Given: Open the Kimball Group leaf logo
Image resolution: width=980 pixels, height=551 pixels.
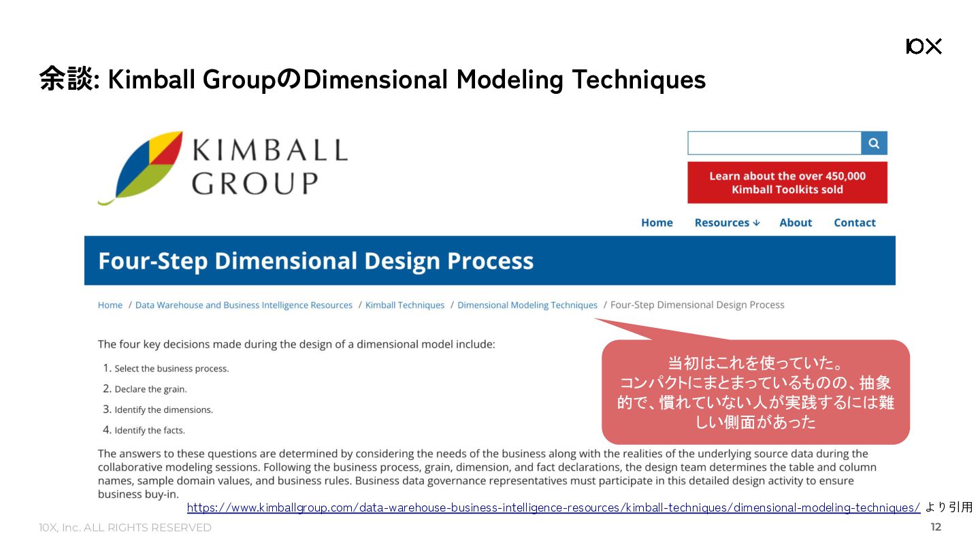Looking at the screenshot, I should click(222, 168).
